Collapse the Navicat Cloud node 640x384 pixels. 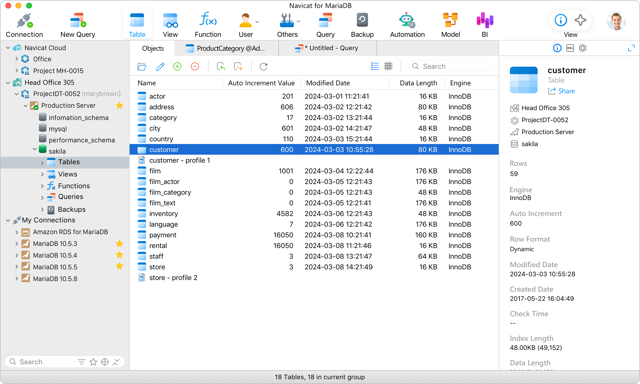(8, 48)
